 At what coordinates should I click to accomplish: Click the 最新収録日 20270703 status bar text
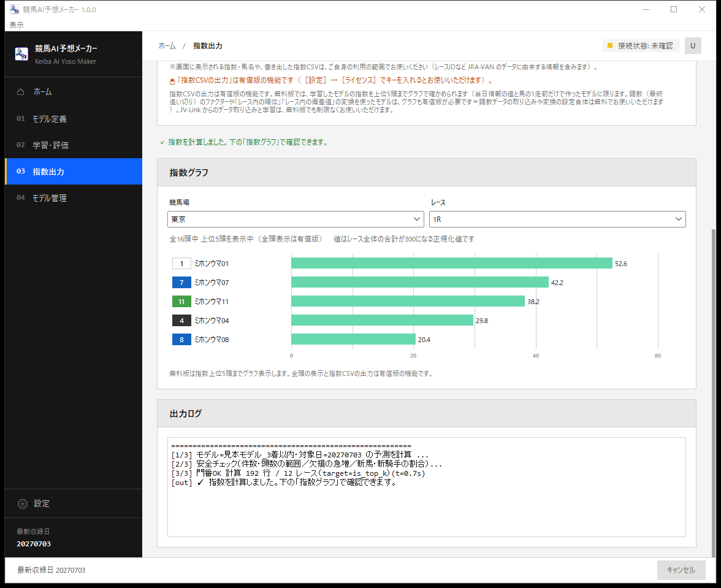pos(51,570)
